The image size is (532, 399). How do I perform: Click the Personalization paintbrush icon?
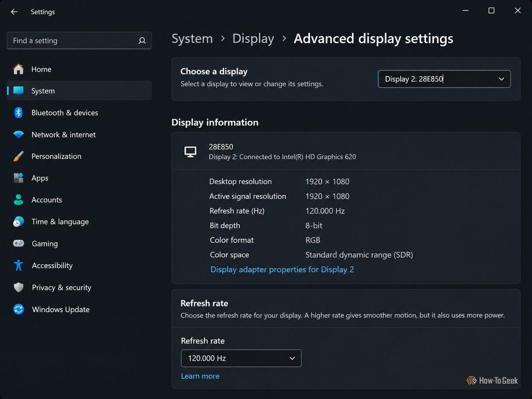click(19, 156)
